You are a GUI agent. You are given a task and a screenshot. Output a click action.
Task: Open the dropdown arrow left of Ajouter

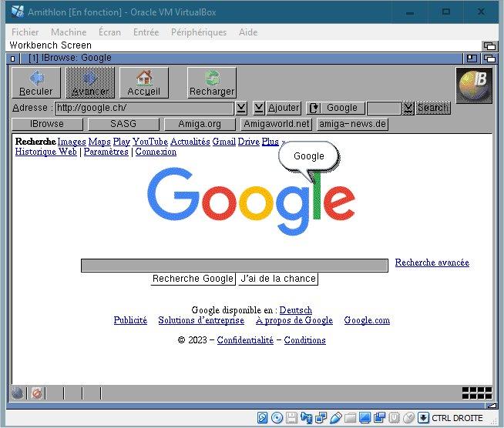coord(259,108)
